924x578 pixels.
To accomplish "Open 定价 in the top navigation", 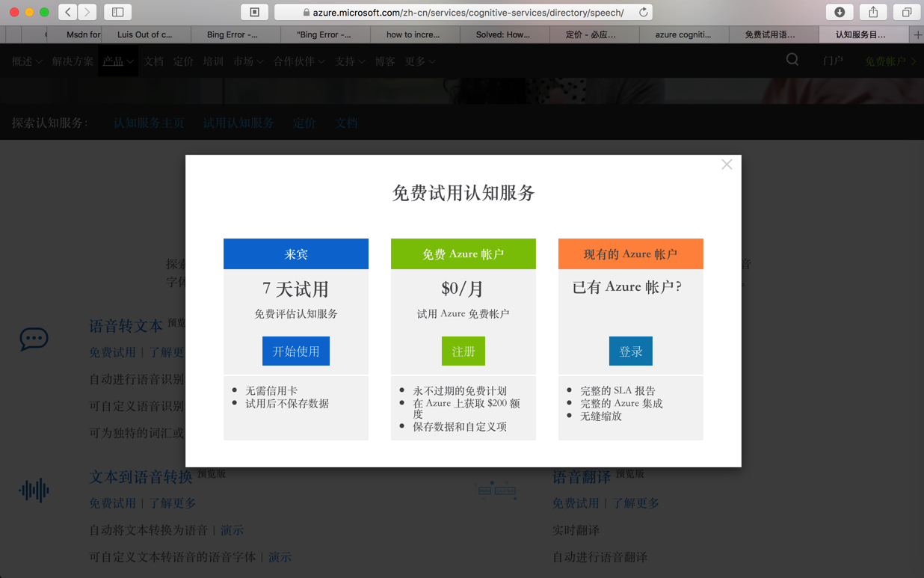I will coord(183,61).
